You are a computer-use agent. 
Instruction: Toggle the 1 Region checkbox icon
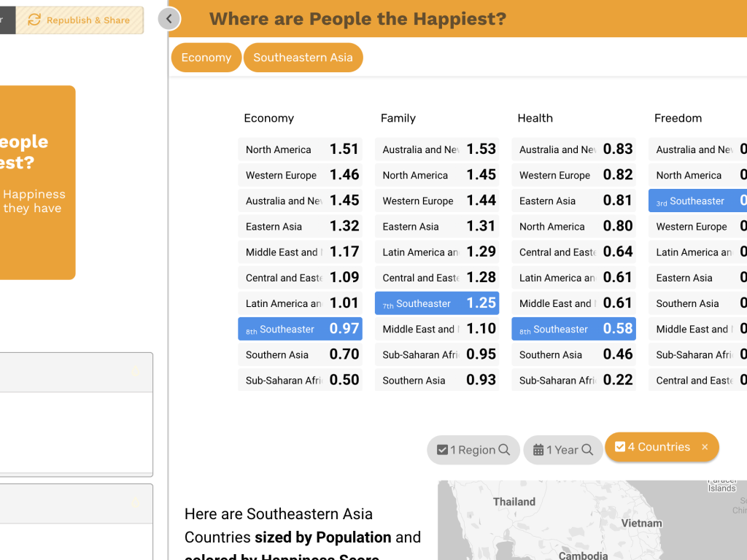pos(442,449)
